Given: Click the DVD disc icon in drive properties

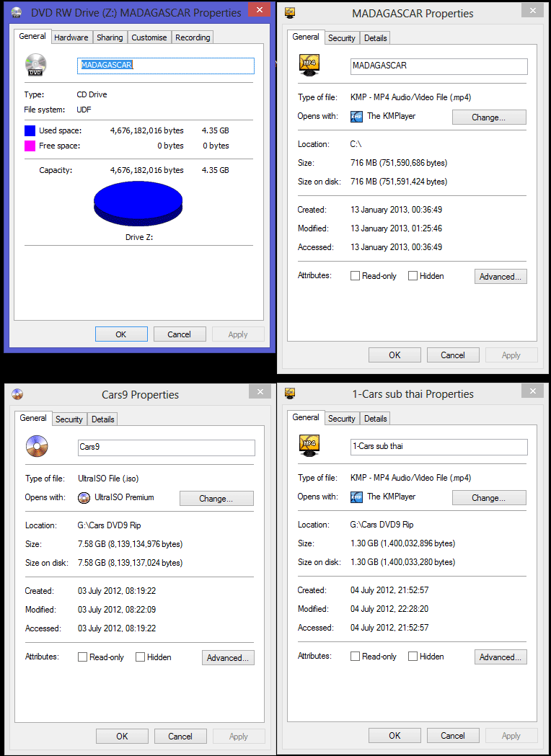Looking at the screenshot, I should point(36,65).
